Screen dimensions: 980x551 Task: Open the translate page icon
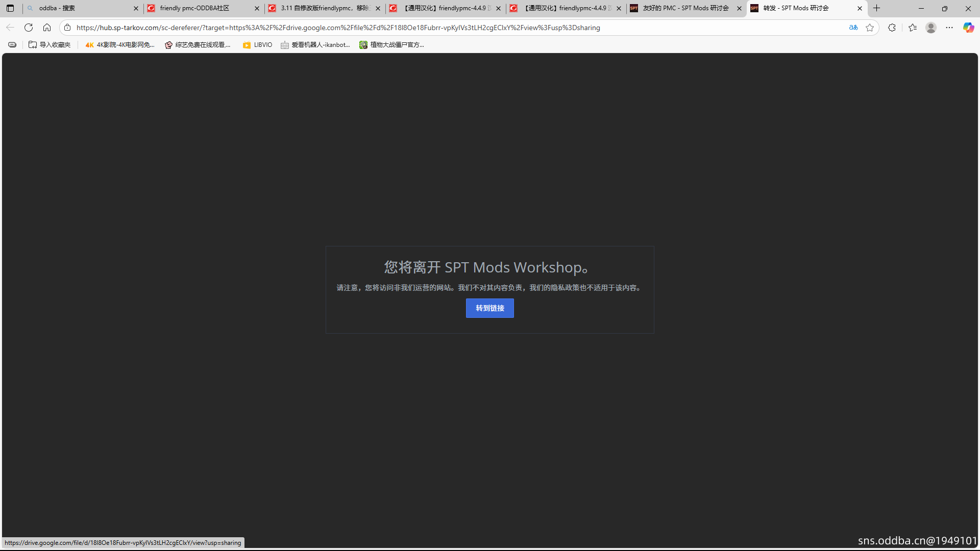point(853,28)
